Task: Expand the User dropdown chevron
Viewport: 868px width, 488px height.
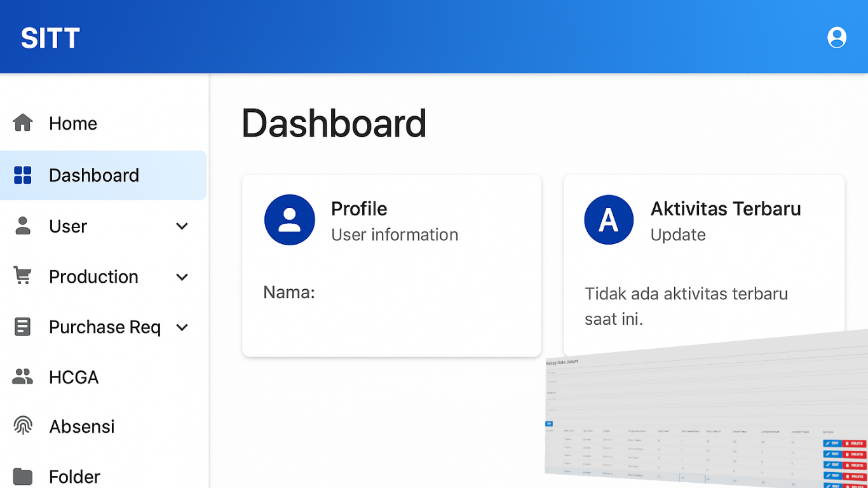Action: [x=182, y=226]
